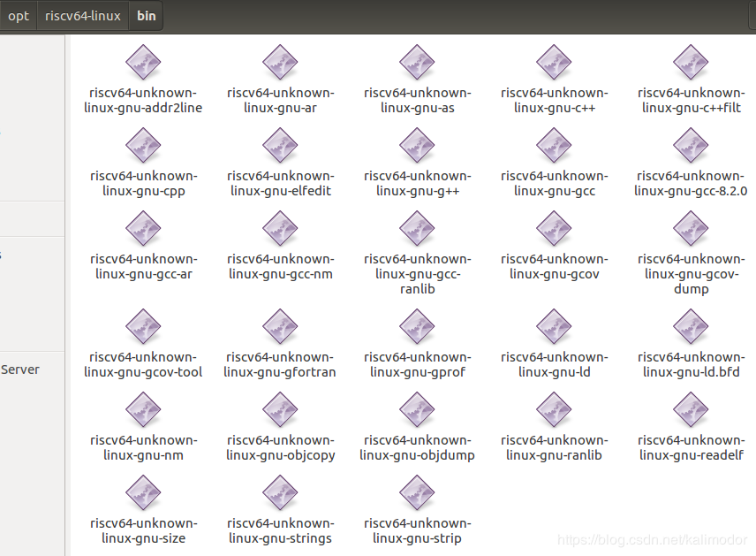Viewport: 756px width, 556px height.
Task: Click the file name label ending in gnu-objdump
Action: 417,448
